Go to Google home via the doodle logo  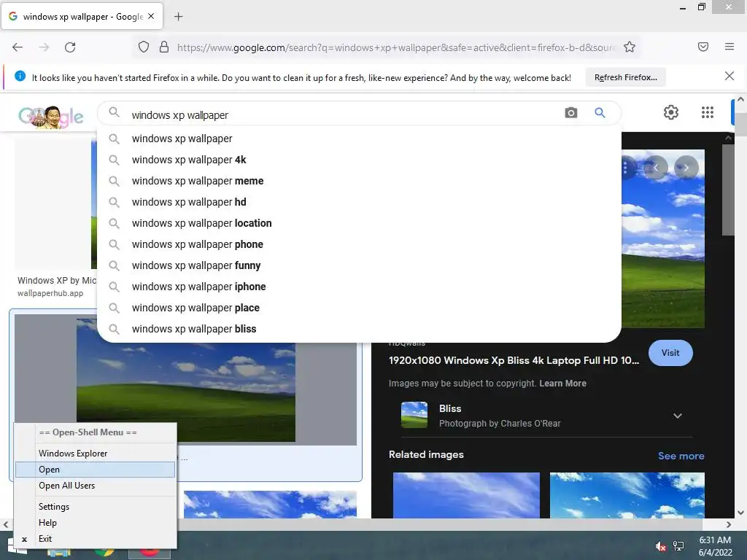50,116
